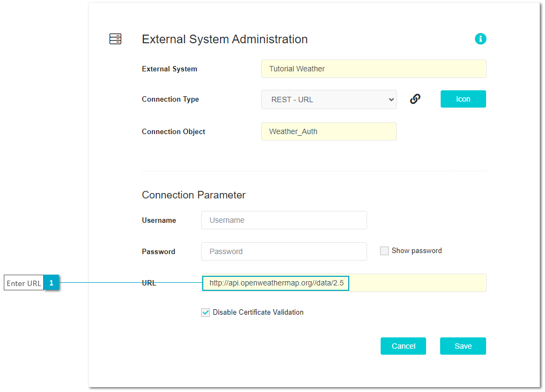Click the info icon beside the title
This screenshot has height=392, width=545.
[x=480, y=39]
